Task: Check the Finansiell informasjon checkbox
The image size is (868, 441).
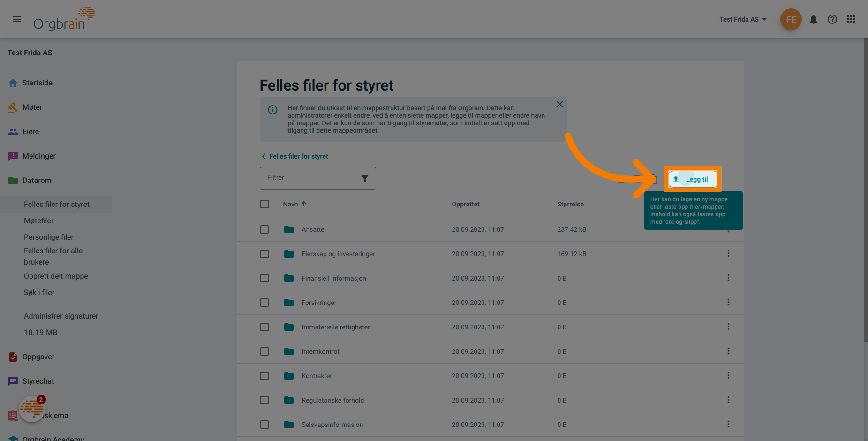Action: coord(264,278)
